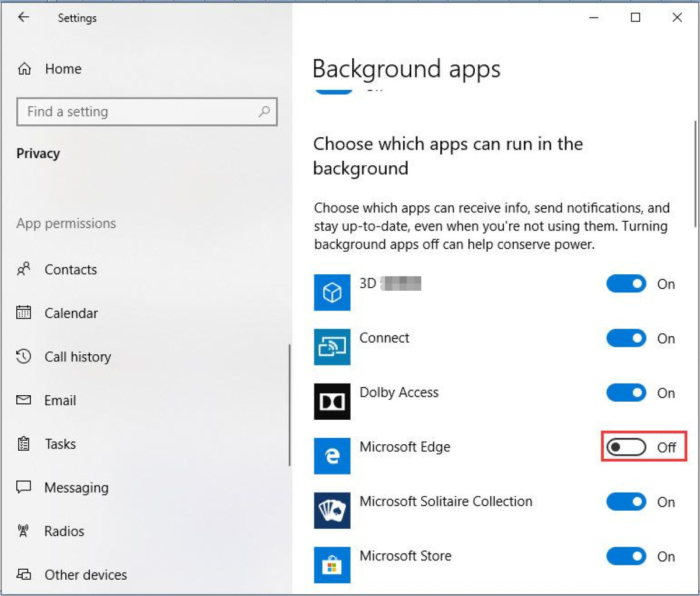
Task: Select the Dolby Access app icon
Action: click(332, 401)
